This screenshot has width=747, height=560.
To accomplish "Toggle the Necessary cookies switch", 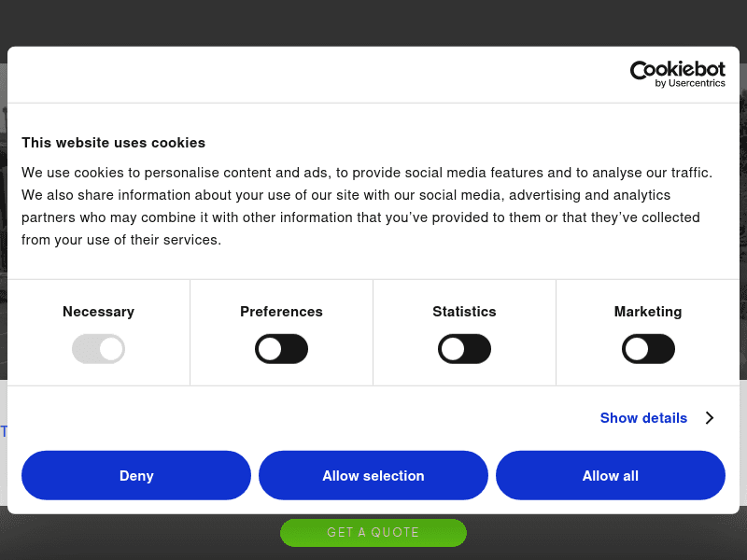I will tap(98, 349).
